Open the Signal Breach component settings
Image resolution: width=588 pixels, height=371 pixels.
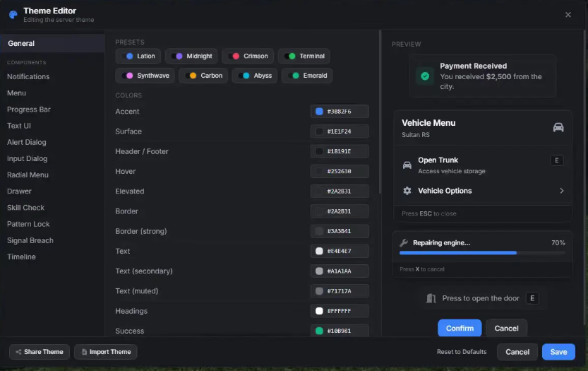point(30,240)
